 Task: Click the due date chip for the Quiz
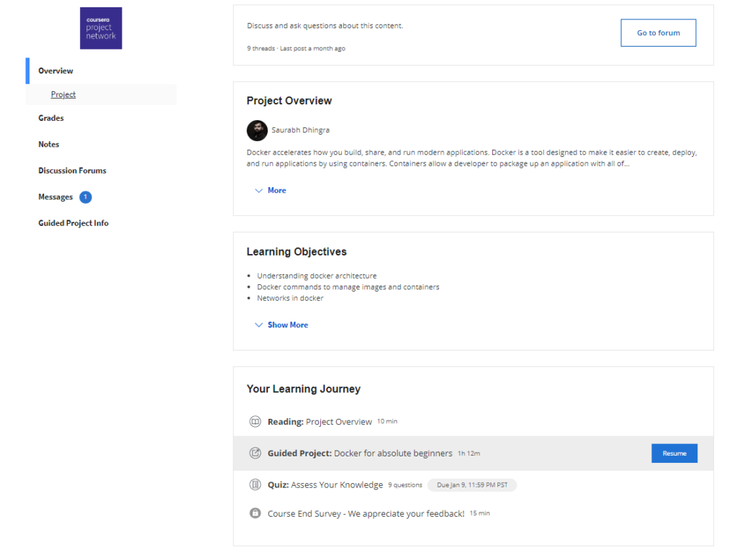coord(471,484)
